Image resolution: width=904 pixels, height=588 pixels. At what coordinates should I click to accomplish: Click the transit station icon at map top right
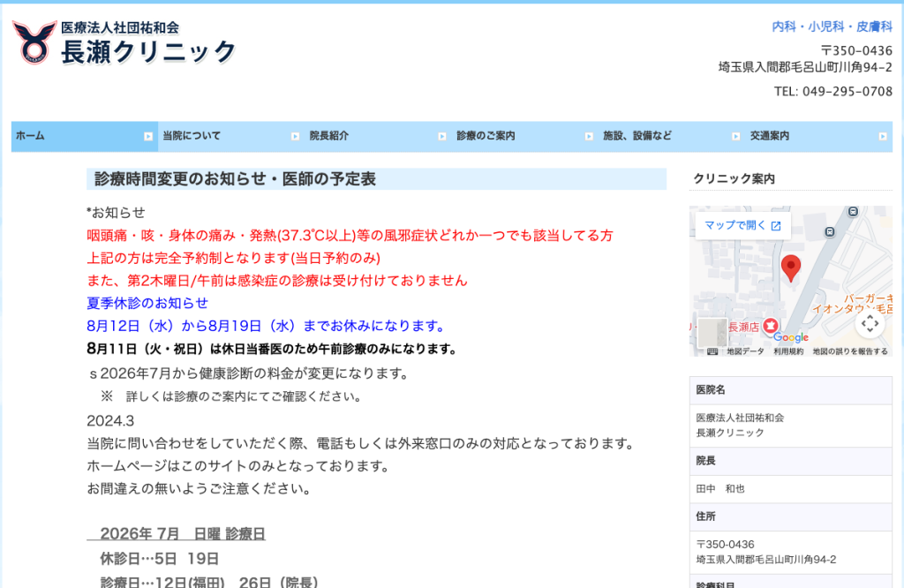tap(853, 212)
